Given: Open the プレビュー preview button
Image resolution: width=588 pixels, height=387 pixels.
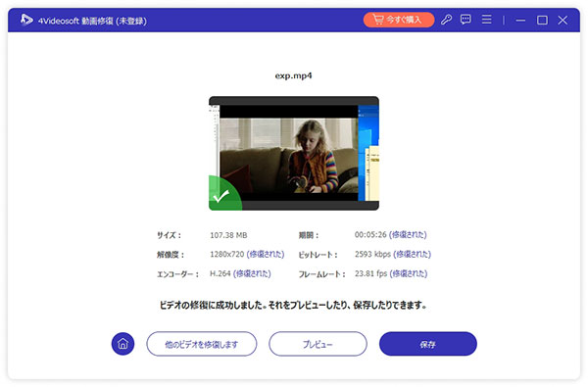Looking at the screenshot, I should point(318,344).
